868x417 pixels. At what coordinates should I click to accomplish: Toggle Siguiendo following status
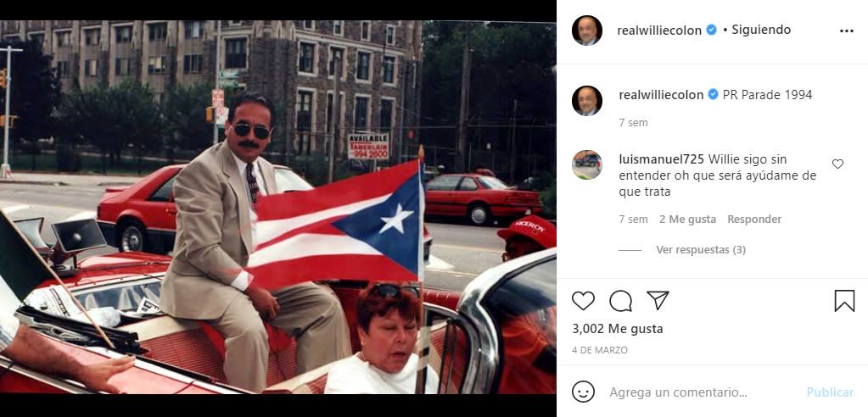[761, 30]
